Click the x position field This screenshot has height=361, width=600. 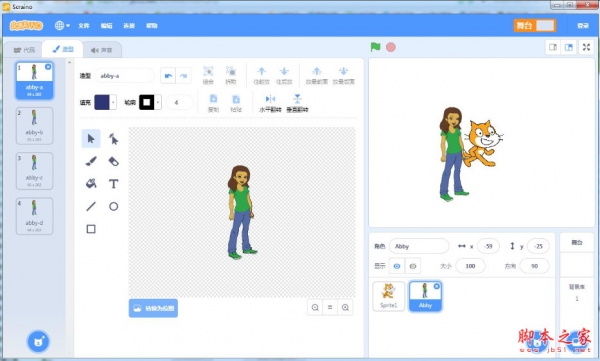click(488, 246)
